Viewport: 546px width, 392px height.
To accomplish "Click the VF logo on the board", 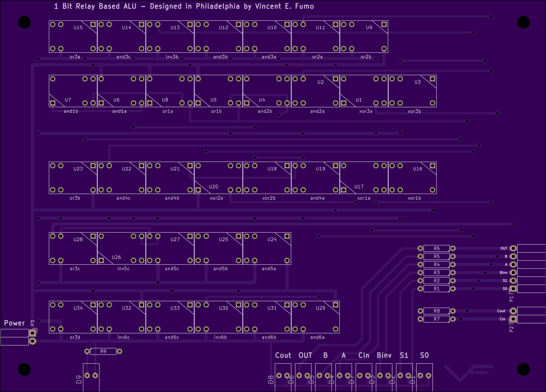I will 469,373.
